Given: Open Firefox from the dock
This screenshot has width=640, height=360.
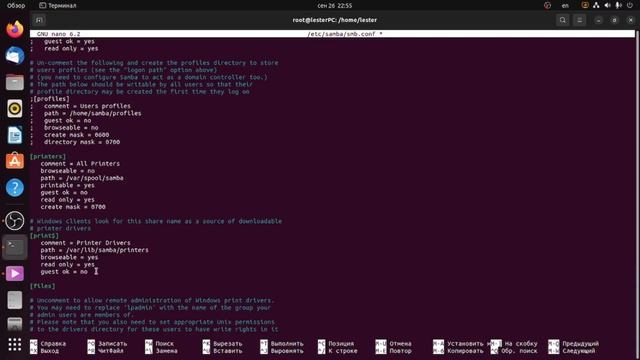Looking at the screenshot, I should tap(15, 29).
